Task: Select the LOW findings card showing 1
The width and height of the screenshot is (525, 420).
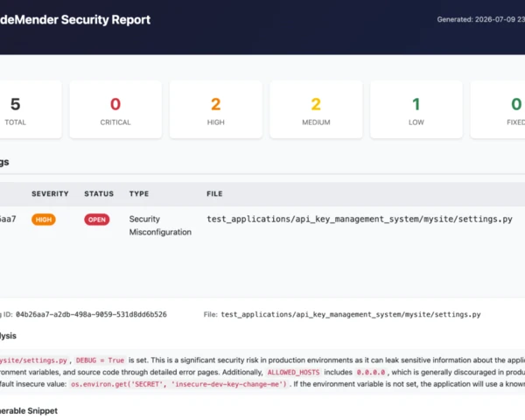Action: (x=416, y=109)
